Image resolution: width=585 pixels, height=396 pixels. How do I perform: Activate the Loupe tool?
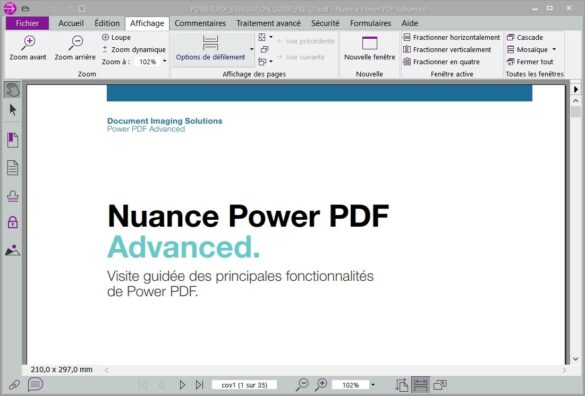pos(116,37)
